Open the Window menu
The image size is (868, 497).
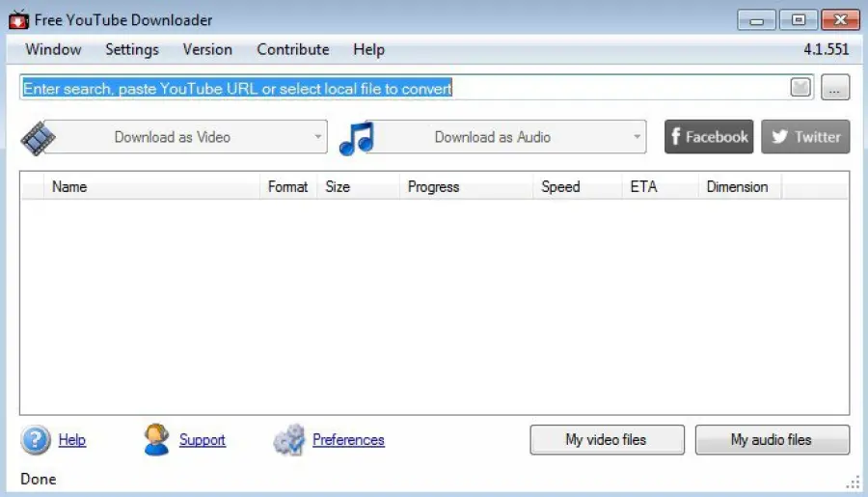tap(53, 49)
